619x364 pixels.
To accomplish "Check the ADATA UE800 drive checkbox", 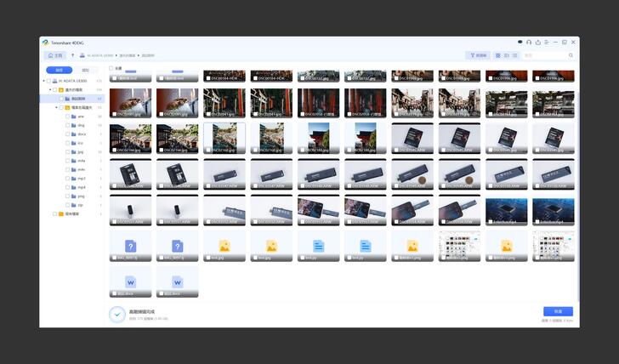I will pos(49,81).
